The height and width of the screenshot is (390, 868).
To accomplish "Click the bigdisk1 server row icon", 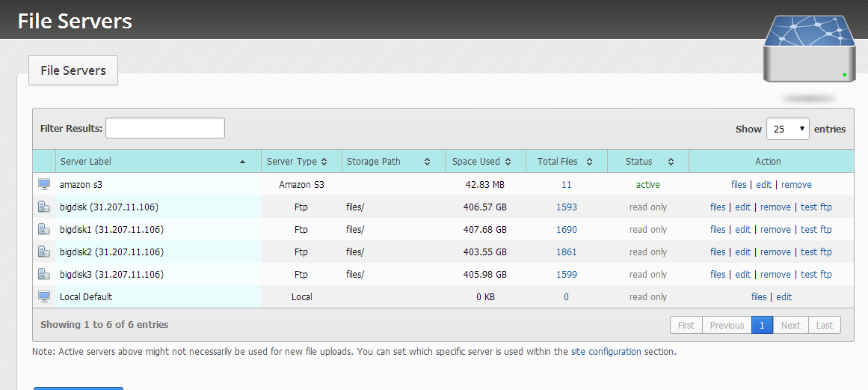I will [44, 229].
